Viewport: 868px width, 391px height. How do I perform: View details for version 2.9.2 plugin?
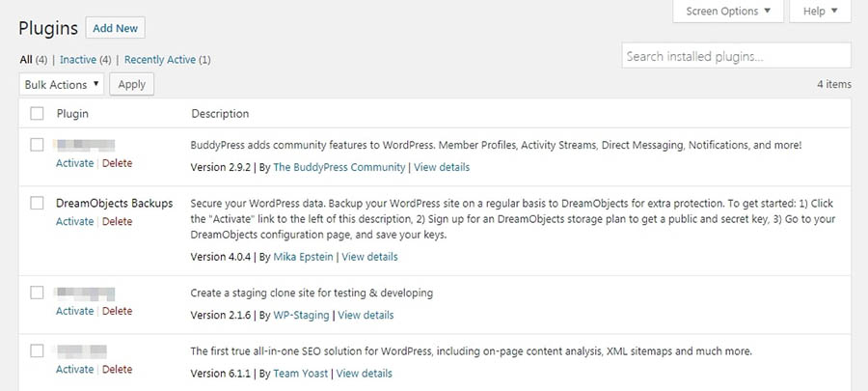[x=442, y=167]
